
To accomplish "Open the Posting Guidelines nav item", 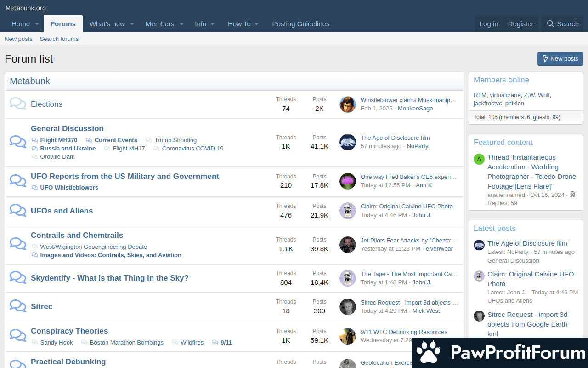I will coord(301,24).
